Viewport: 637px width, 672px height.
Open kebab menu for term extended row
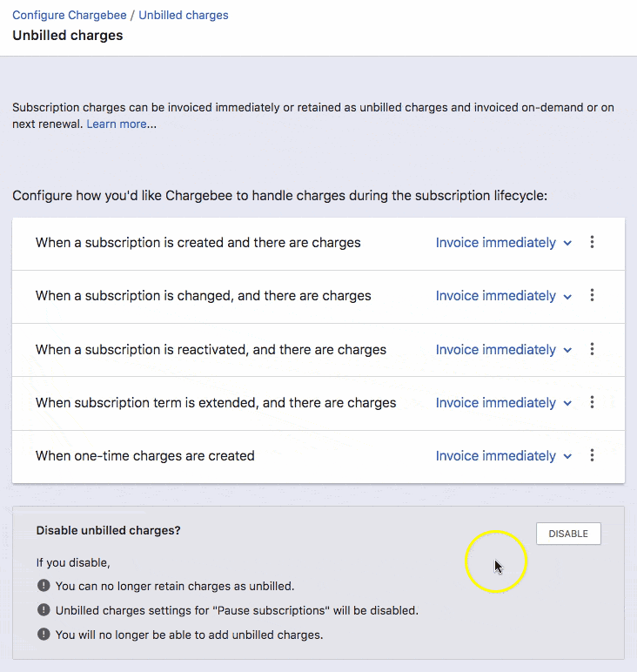point(592,403)
